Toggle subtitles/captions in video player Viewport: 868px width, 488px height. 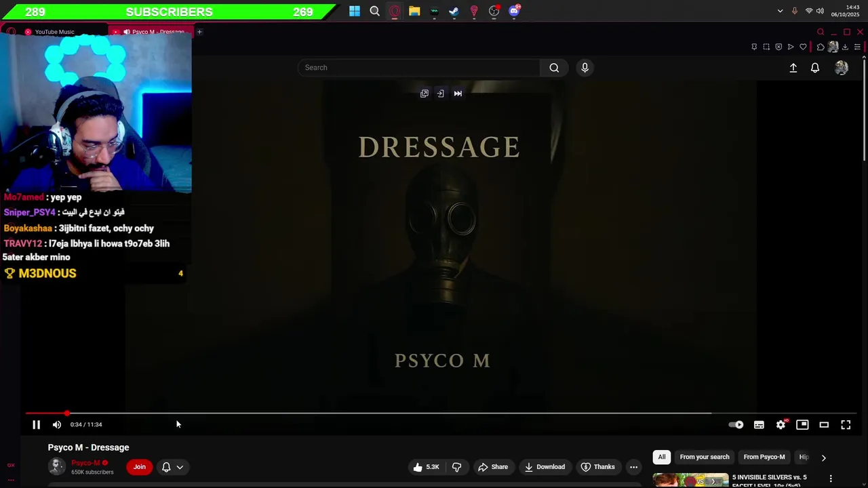(x=759, y=425)
